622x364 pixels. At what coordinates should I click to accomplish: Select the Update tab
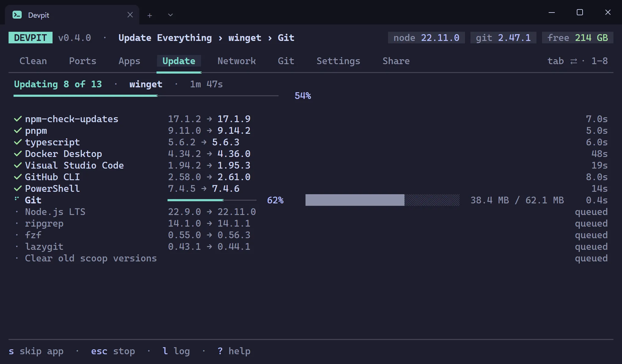click(x=179, y=61)
